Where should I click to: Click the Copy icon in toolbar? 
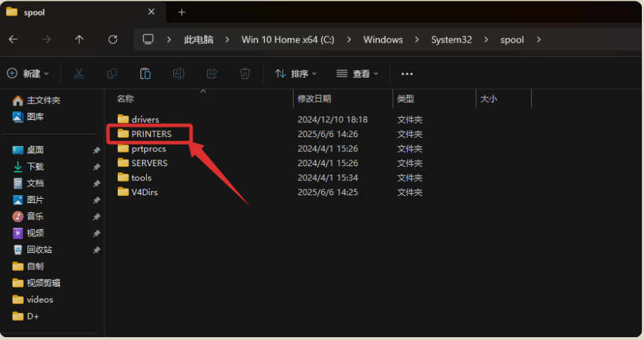[112, 74]
